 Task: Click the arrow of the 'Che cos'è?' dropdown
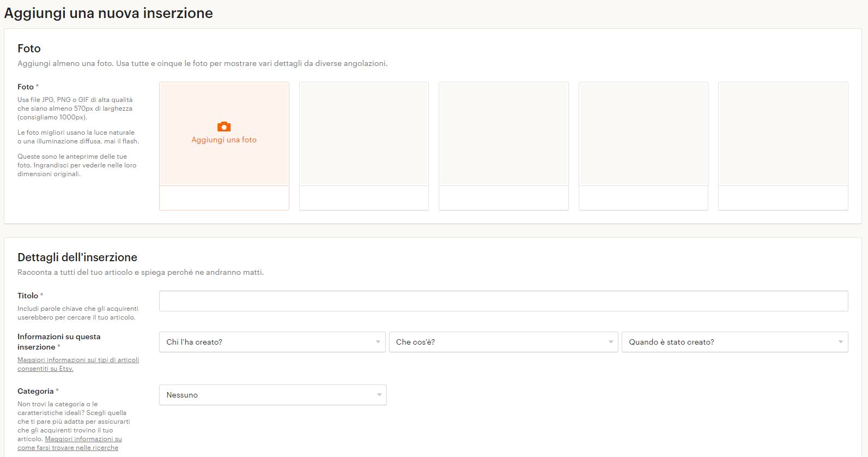click(x=610, y=342)
